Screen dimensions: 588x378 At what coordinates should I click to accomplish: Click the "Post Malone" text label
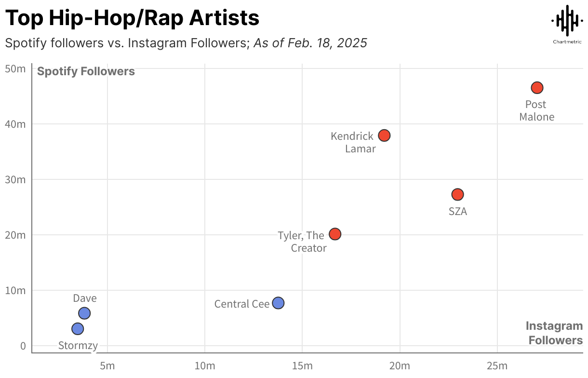(x=536, y=111)
